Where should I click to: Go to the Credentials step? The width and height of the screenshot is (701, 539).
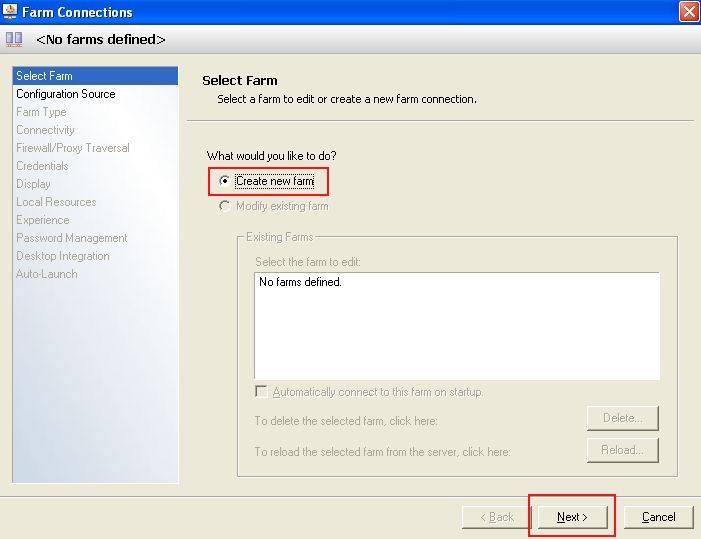coord(95,166)
